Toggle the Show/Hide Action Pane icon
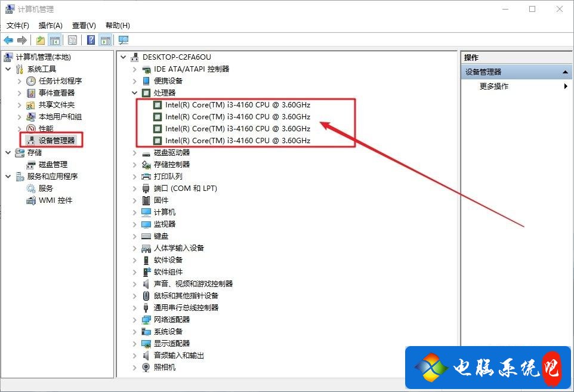The width and height of the screenshot is (574, 392). click(x=106, y=40)
